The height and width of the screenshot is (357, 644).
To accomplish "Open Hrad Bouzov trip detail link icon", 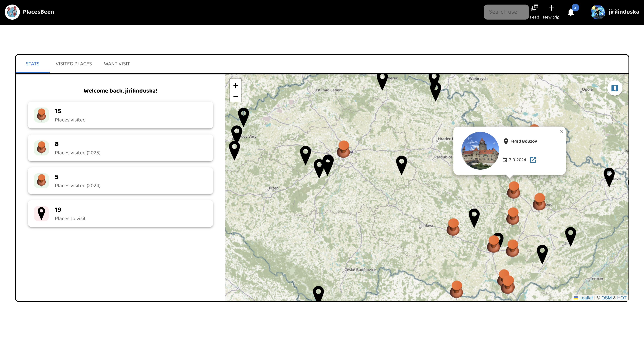I will click(x=533, y=160).
